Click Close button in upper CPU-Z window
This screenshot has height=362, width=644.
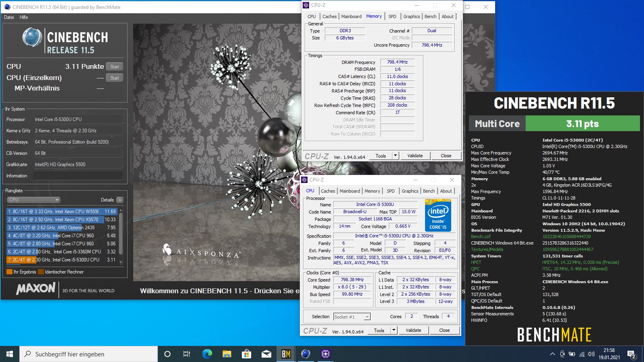[446, 156]
